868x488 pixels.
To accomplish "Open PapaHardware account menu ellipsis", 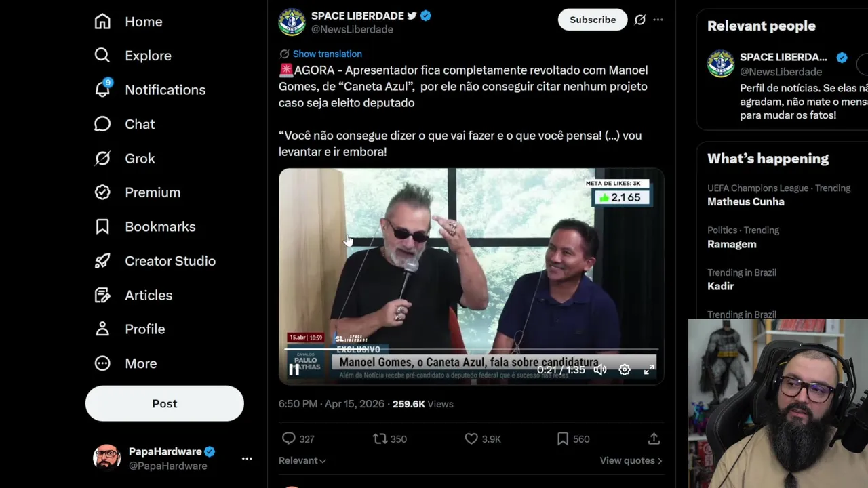I will [247, 459].
